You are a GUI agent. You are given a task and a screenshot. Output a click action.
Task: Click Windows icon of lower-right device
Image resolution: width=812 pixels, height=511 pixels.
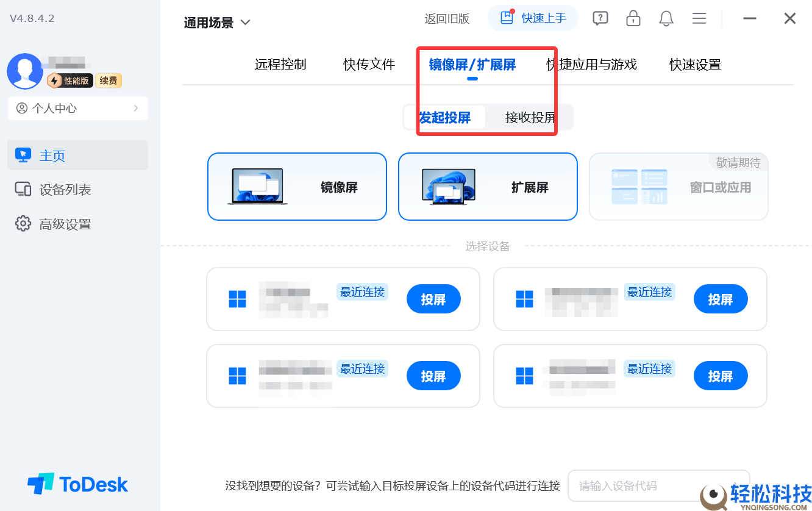524,376
